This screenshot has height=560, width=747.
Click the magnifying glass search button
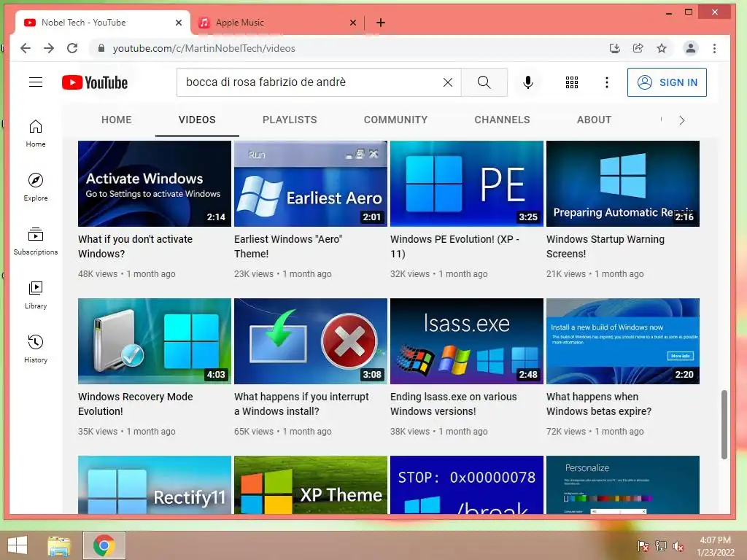click(484, 82)
